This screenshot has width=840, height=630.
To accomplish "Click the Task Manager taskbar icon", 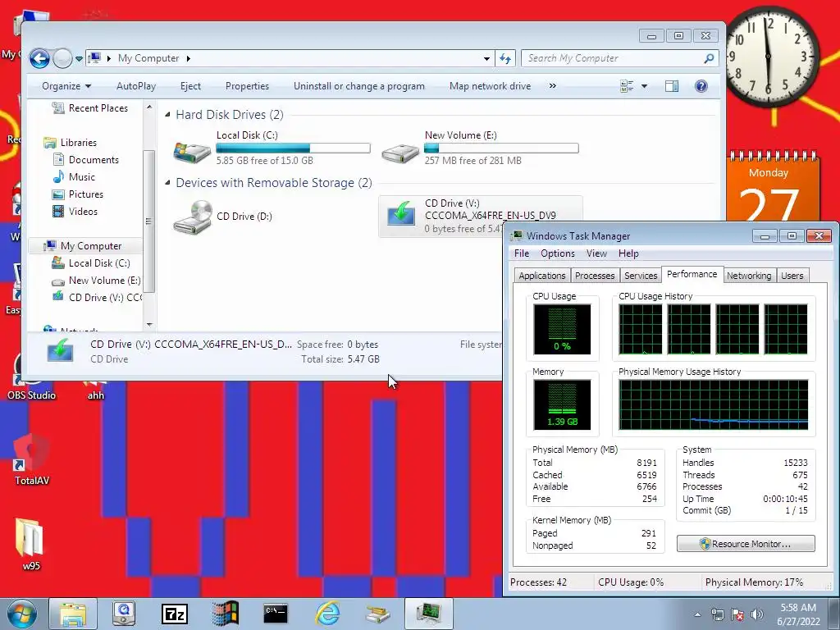I will pos(429,614).
